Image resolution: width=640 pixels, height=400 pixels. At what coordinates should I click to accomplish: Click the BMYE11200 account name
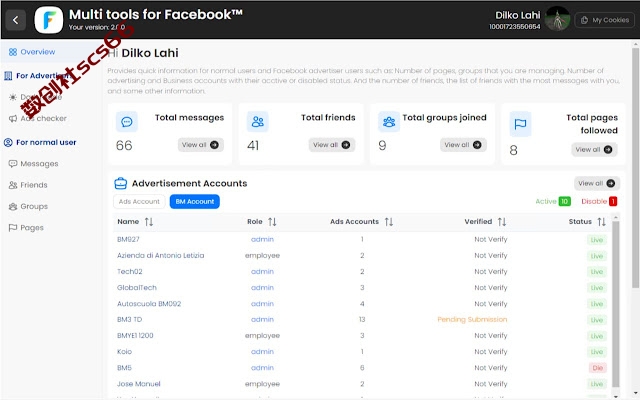(x=135, y=336)
